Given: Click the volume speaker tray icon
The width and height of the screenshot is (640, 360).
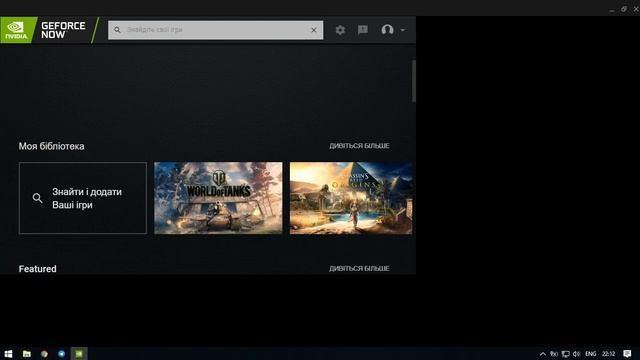Looking at the screenshot, I should point(576,354).
